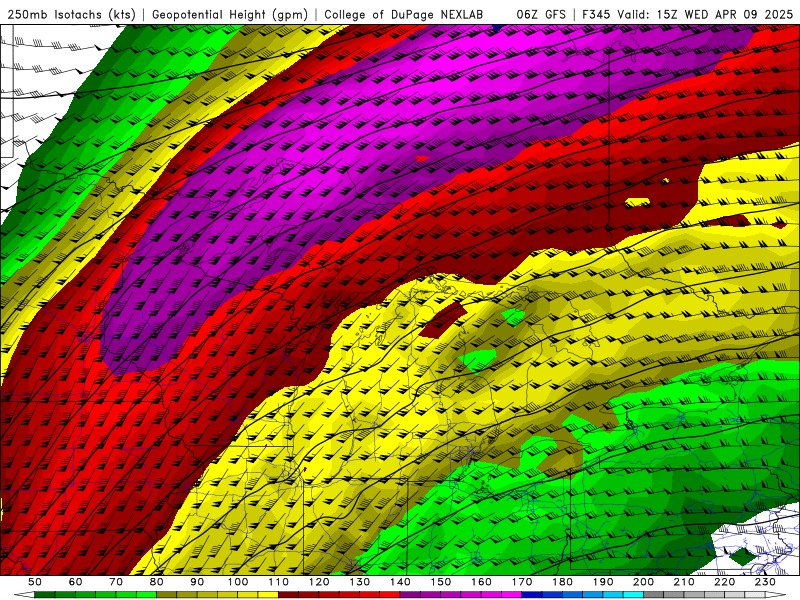Click the '250mb Isotachs (kts)' title text

[71, 15]
